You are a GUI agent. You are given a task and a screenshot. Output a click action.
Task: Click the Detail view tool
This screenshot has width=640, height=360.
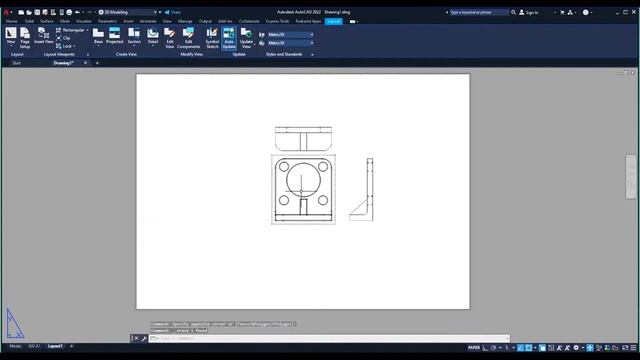click(x=153, y=36)
